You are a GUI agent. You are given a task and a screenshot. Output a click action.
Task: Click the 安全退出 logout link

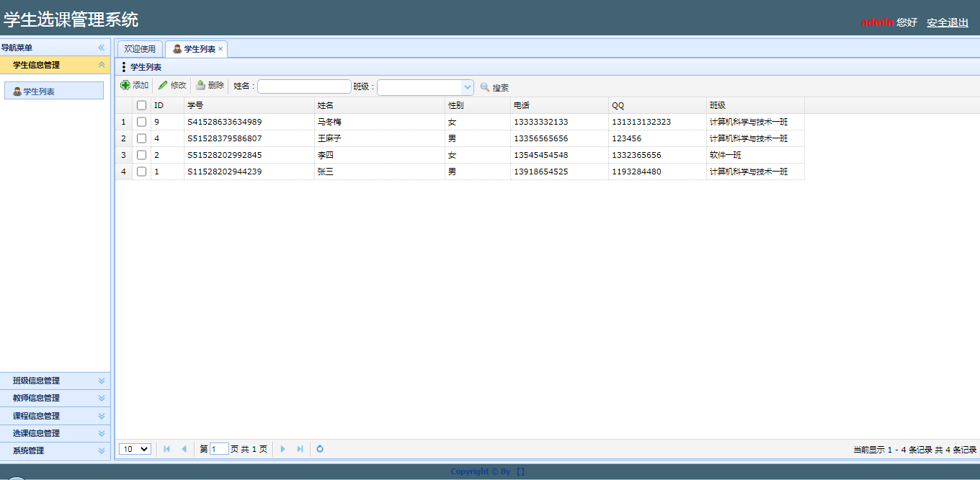947,22
